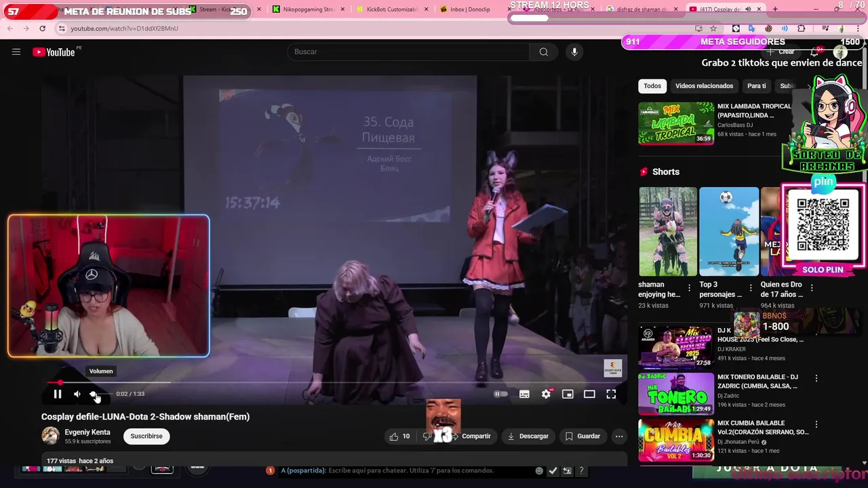Toggle the autoplay switch
The image size is (868, 488).
click(500, 394)
